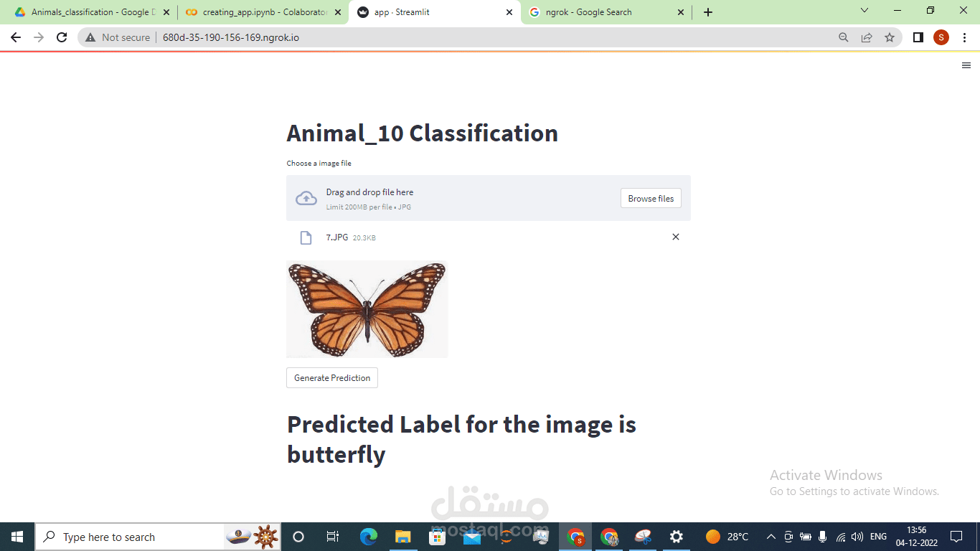Screen dimensions: 980x551
Task: Open the Chrome side panel
Action: click(918, 37)
